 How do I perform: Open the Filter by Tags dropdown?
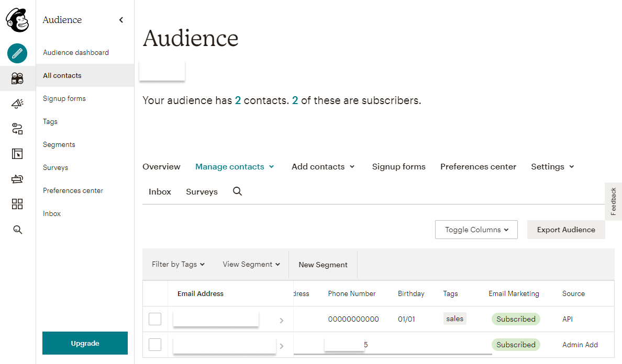(x=178, y=264)
